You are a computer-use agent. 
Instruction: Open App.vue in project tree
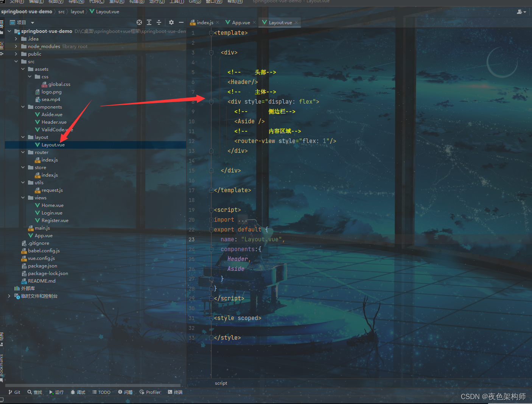[40, 236]
